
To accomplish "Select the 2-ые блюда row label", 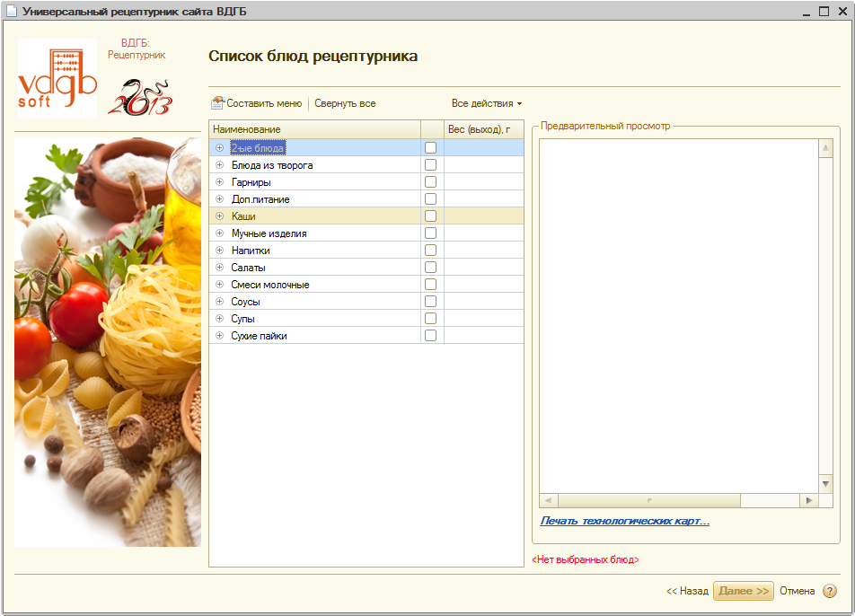I will [258, 148].
